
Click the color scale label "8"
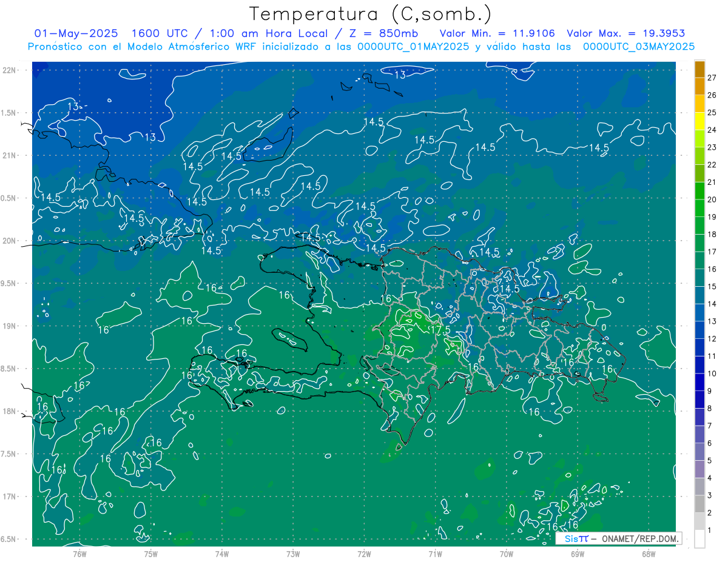[x=710, y=409]
